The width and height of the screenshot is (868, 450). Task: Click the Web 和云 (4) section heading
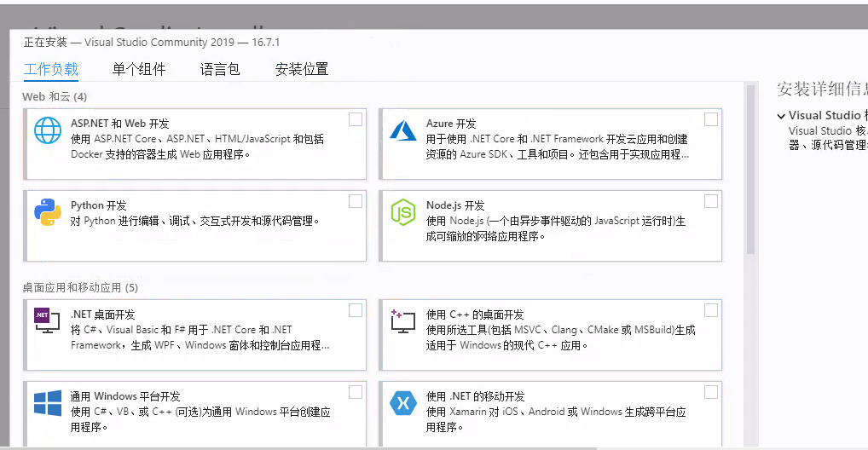coord(55,97)
